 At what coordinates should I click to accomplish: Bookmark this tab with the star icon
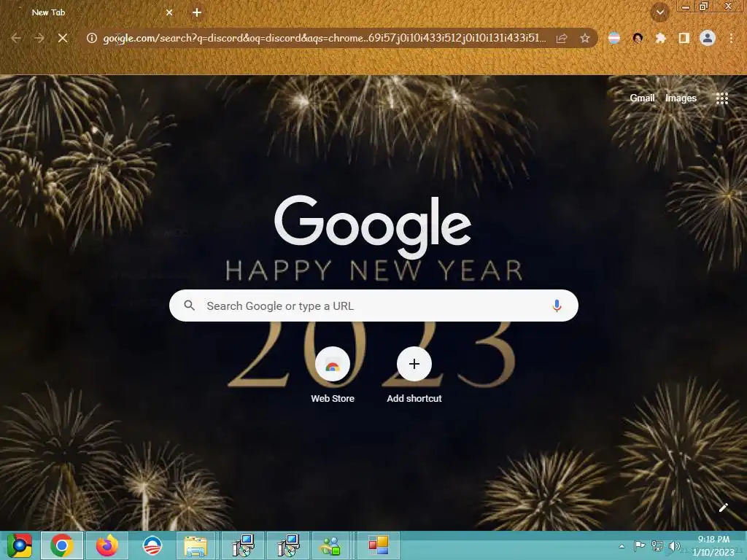585,38
